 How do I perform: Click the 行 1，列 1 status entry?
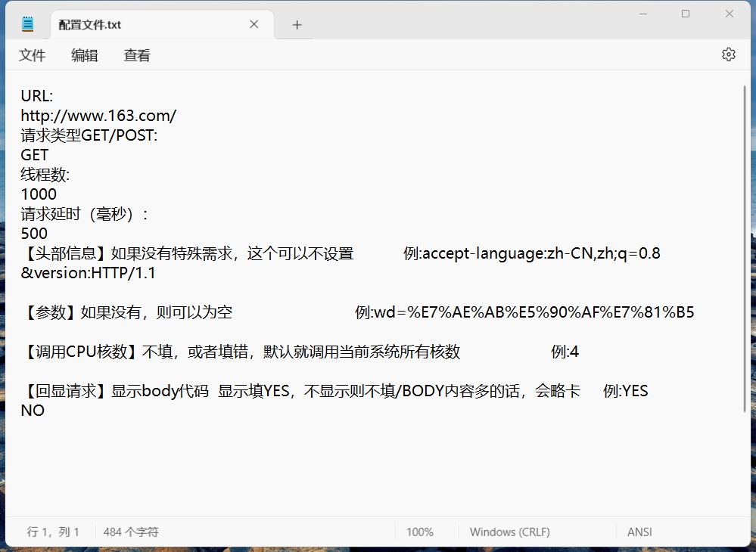click(53, 532)
